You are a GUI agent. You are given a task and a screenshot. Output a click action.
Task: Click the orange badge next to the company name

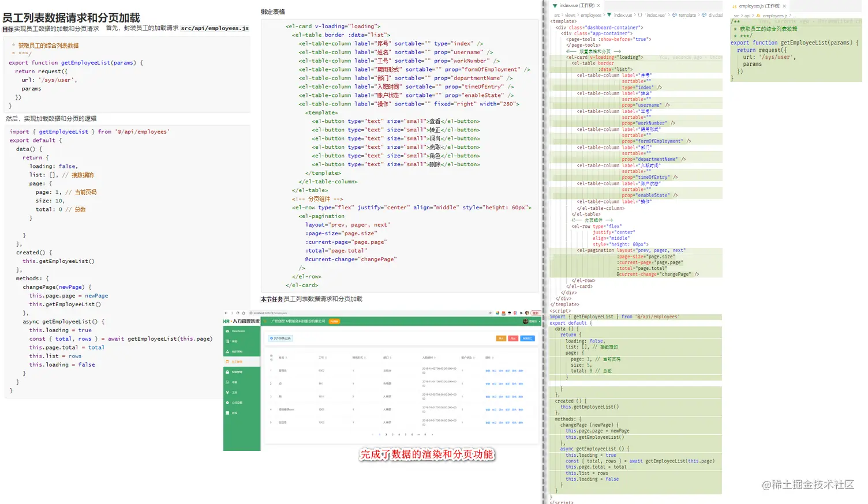click(334, 321)
